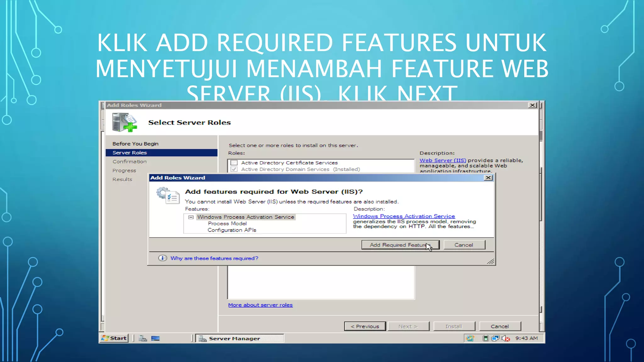644x362 pixels.
Task: Open the Start menu
Action: pyautogui.click(x=114, y=338)
